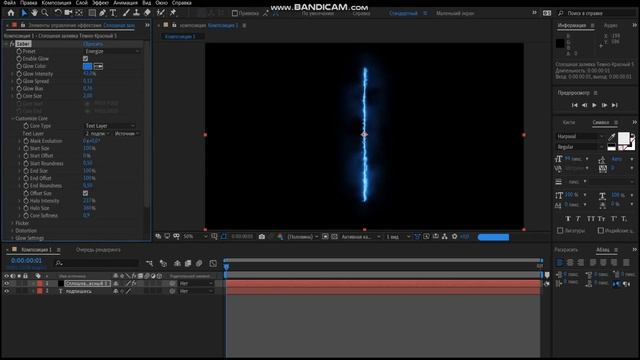This screenshot has width=640, height=360.
Task: Switch to the Кисти tab
Action: pos(569,122)
